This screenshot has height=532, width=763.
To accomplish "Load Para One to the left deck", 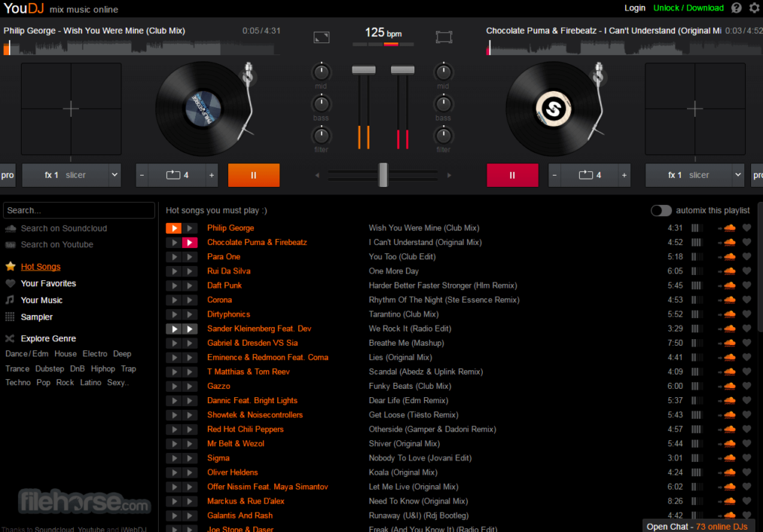I will [x=174, y=256].
